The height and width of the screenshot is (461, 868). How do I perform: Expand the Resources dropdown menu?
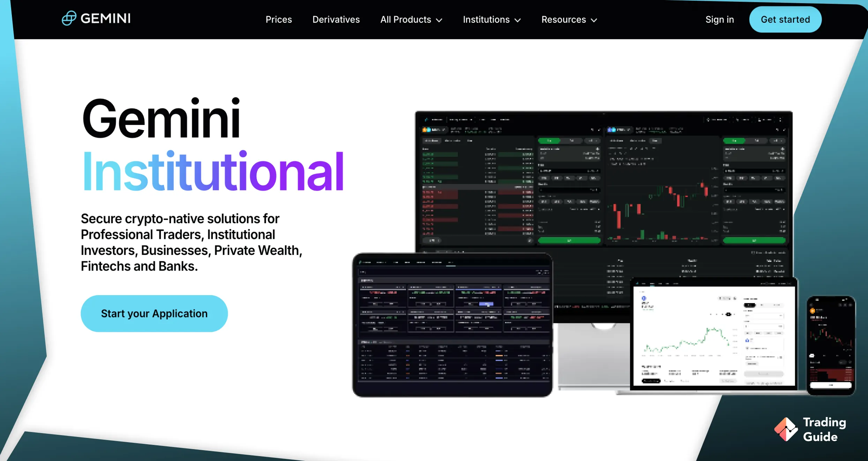click(x=568, y=20)
